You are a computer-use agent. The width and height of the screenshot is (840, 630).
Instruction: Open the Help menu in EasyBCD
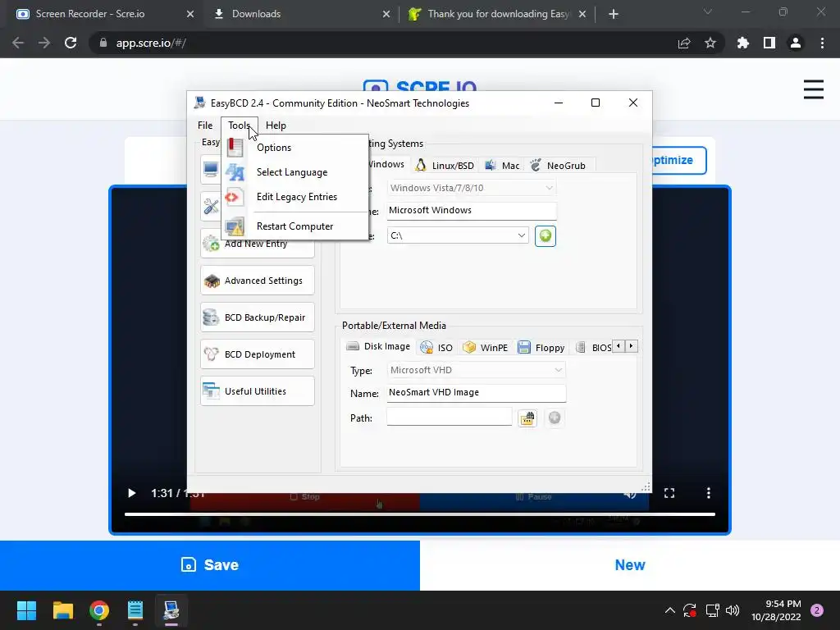pyautogui.click(x=276, y=126)
